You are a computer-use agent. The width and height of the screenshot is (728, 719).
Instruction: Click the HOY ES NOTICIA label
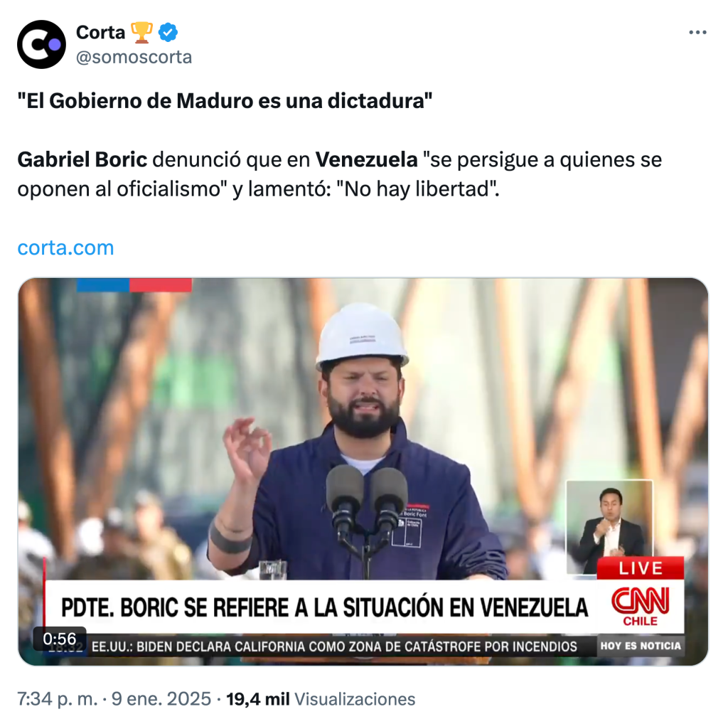(641, 646)
